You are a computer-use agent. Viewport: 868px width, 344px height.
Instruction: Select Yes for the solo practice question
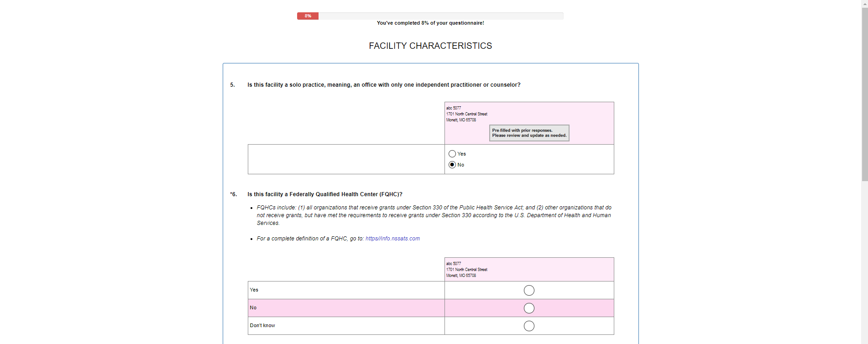tap(452, 154)
